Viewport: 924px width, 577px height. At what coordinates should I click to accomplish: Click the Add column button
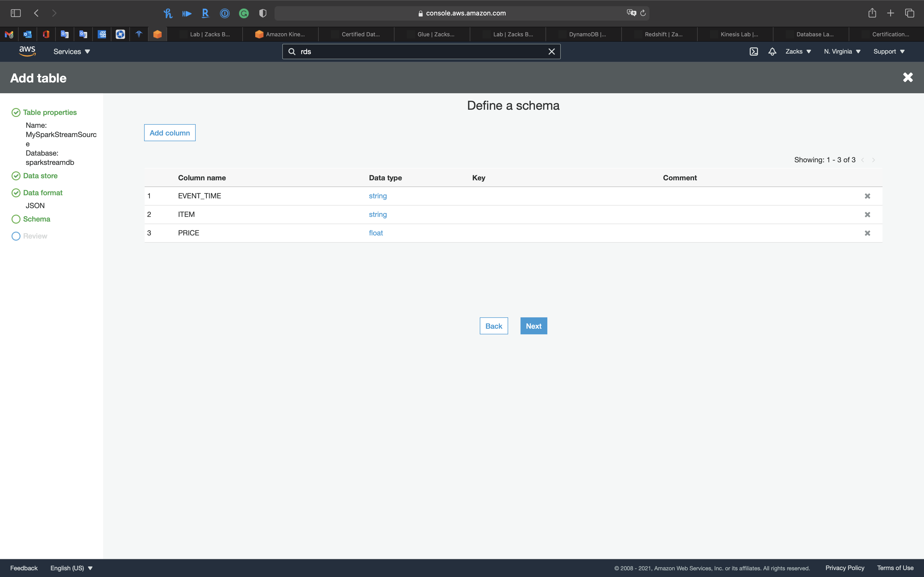pyautogui.click(x=170, y=133)
